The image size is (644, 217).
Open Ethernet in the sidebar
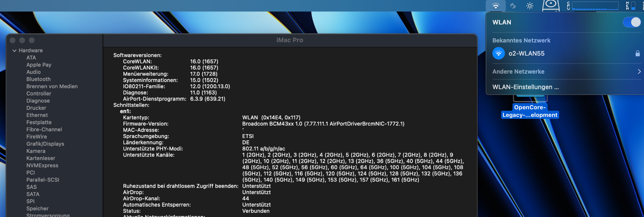pyautogui.click(x=37, y=115)
